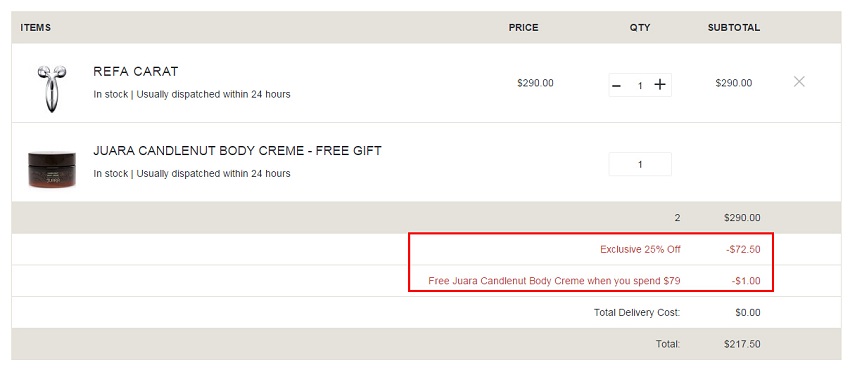Click the ITEMS column header

pos(36,28)
